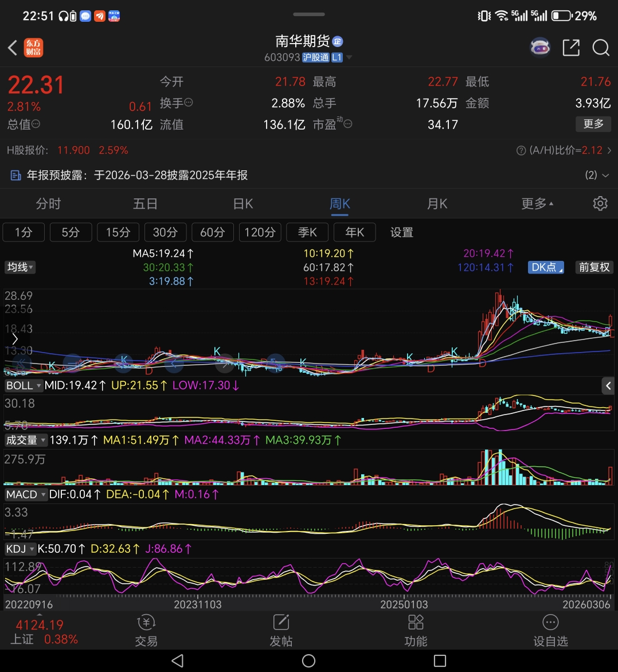618x672 pixels.
Task: Tap the 沪股通 tag
Action: pyautogui.click(x=316, y=57)
